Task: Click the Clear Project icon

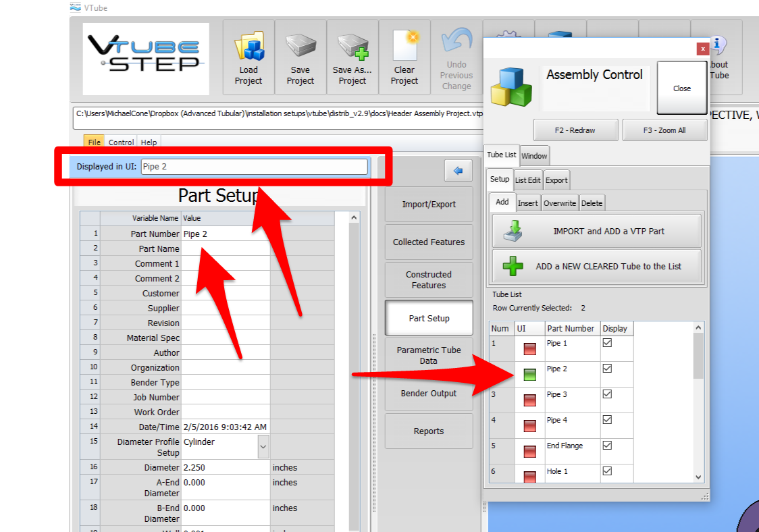Action: click(404, 57)
